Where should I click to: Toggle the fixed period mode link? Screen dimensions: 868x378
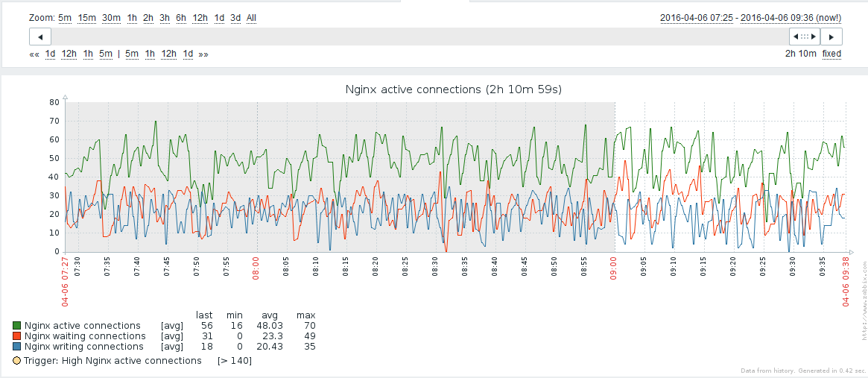click(x=831, y=54)
